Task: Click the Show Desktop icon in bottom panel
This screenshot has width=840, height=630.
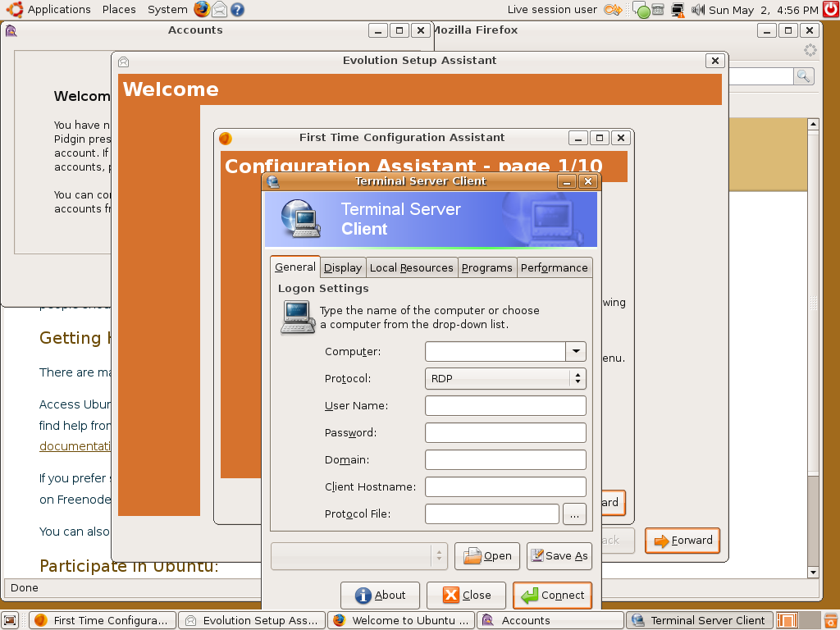Action: point(10,620)
